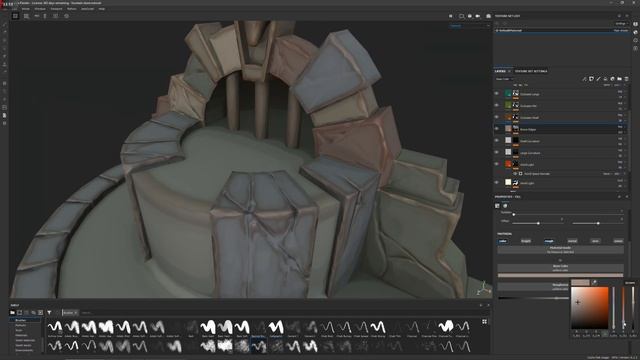Add a folder in the Layers panel
640x360 pixels.
(619, 79)
